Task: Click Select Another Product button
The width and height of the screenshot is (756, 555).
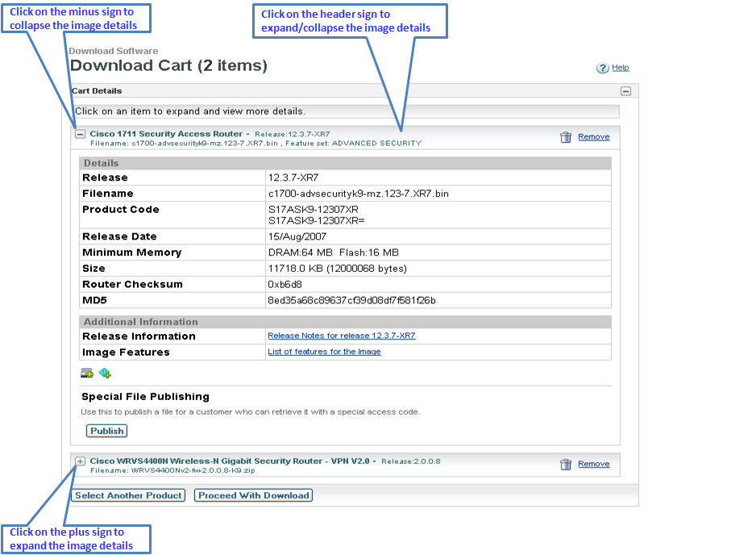Action: click(x=128, y=495)
